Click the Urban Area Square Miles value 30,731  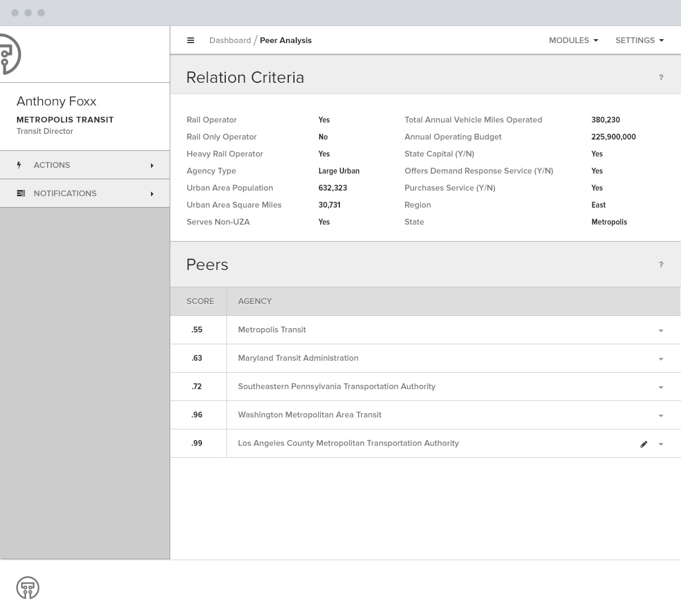[x=329, y=205]
